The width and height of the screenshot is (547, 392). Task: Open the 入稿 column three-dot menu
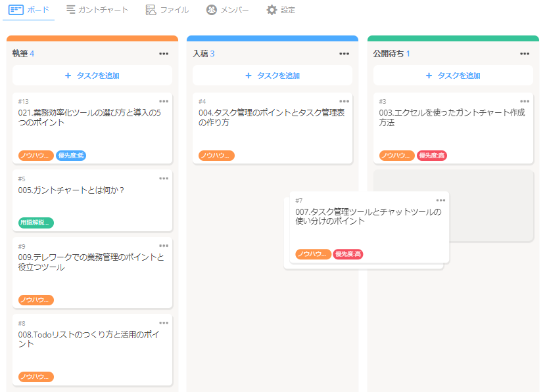coord(344,54)
